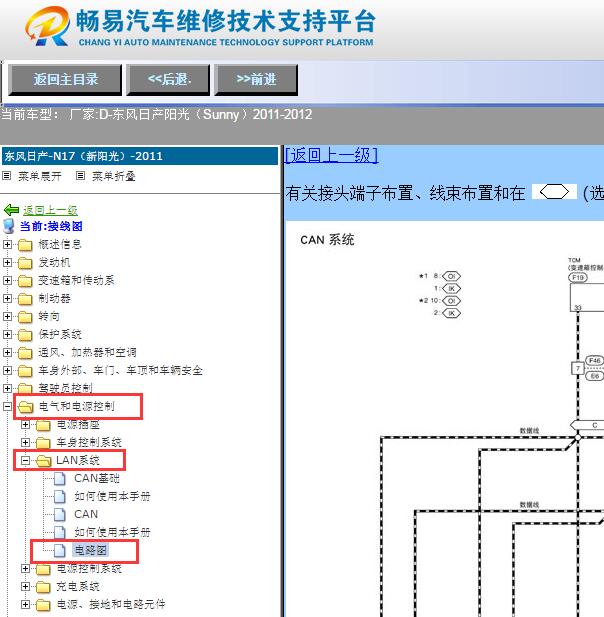Click the open 电气和电源控制 folder icon
This screenshot has height=617, width=604.
click(x=26, y=407)
